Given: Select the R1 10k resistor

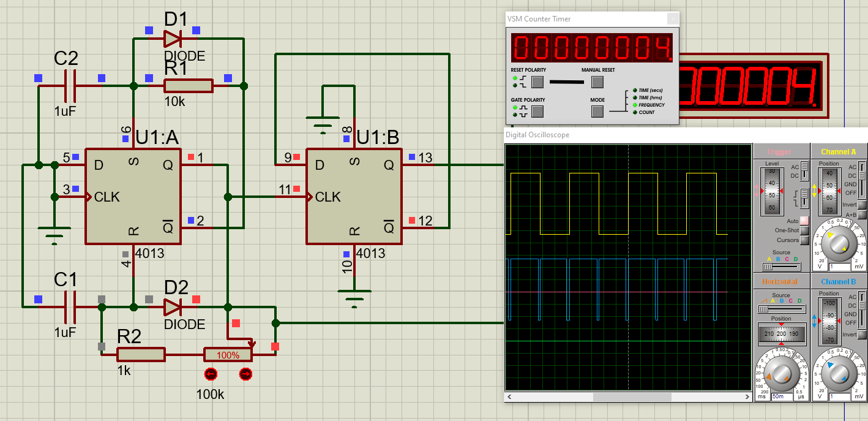Looking at the screenshot, I should 188,86.
